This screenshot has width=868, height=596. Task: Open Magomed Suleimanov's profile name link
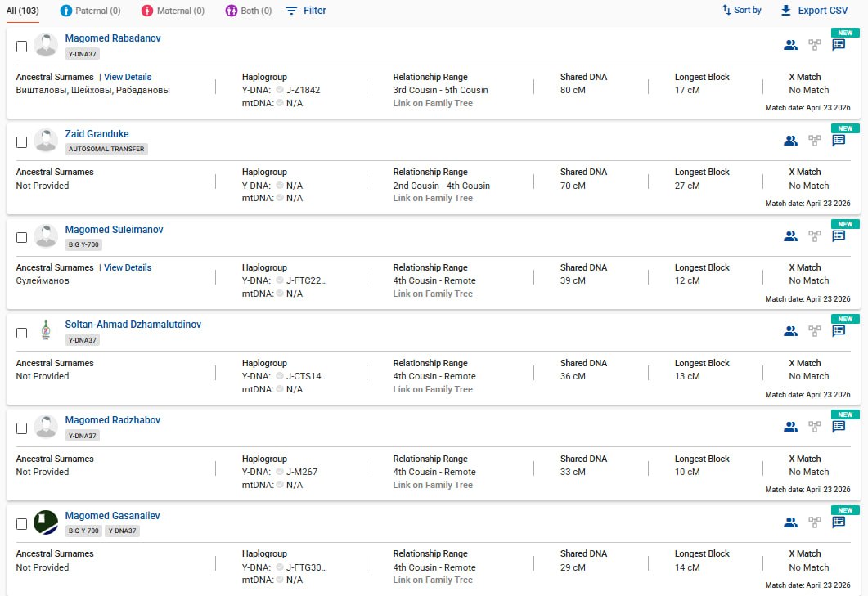point(114,229)
